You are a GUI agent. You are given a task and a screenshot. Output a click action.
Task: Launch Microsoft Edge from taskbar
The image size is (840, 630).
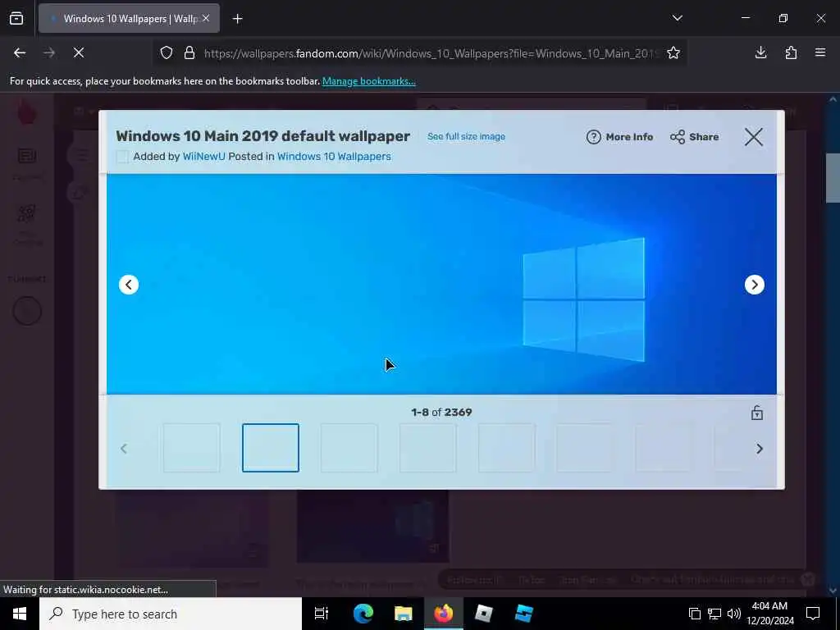tap(363, 614)
